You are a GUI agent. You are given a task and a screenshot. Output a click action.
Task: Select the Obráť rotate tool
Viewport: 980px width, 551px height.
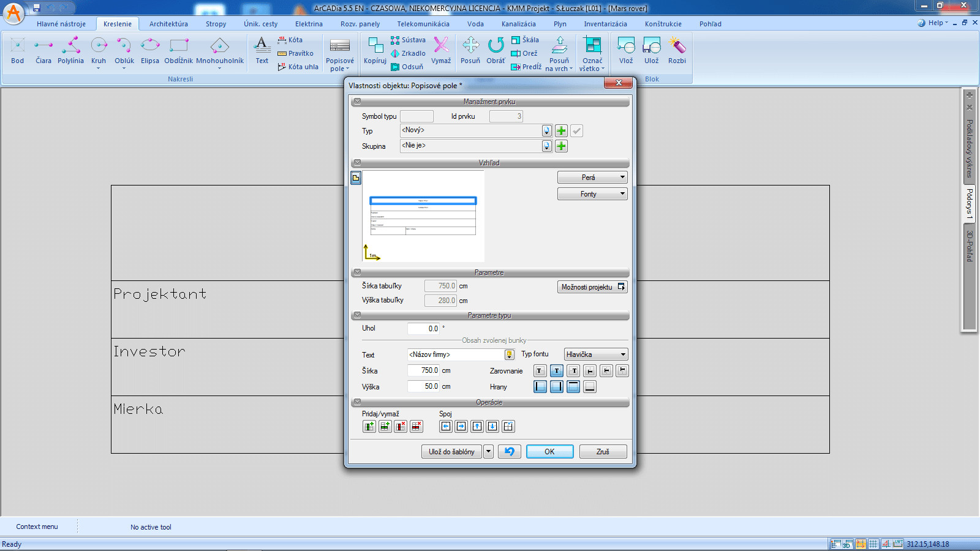pyautogui.click(x=496, y=51)
